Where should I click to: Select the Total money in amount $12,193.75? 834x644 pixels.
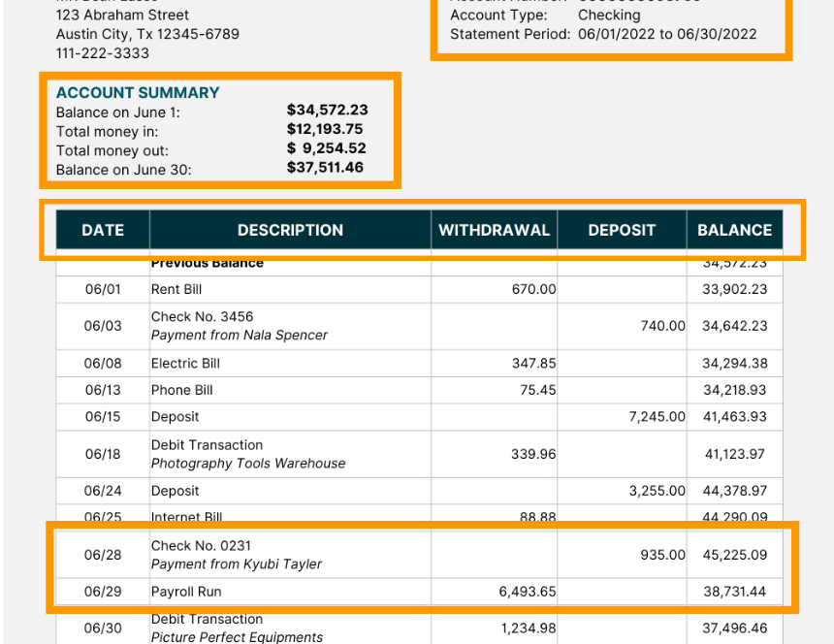pos(325,130)
